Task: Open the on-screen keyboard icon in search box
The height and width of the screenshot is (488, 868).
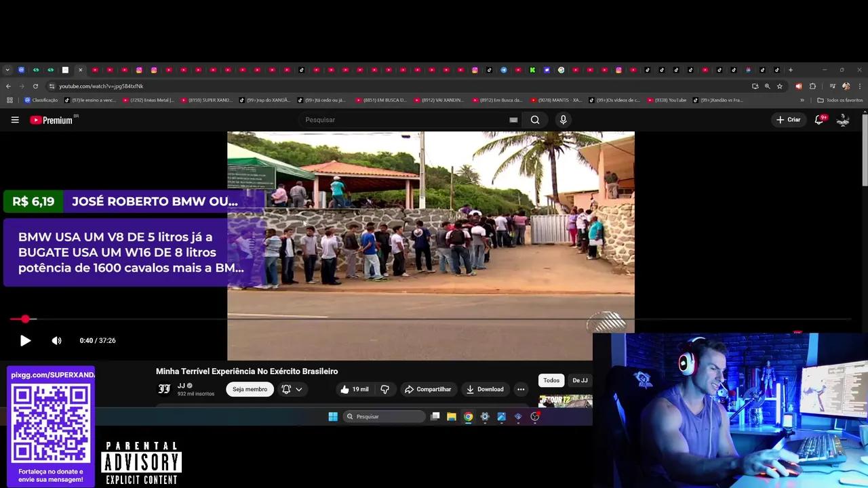Action: click(x=513, y=120)
